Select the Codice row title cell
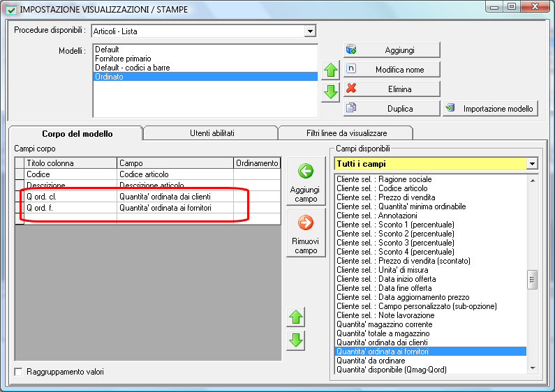This screenshot has width=555, height=392. [71, 174]
